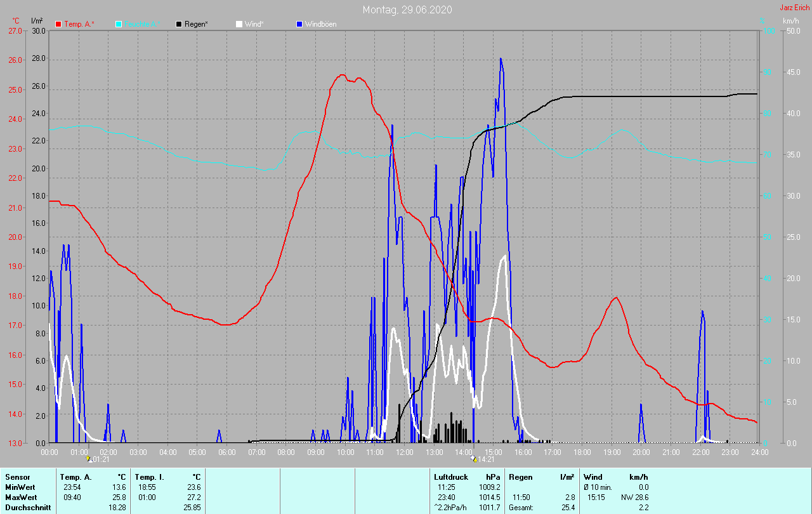
Task: Toggle the Windböen legend label
Action: pos(320,24)
